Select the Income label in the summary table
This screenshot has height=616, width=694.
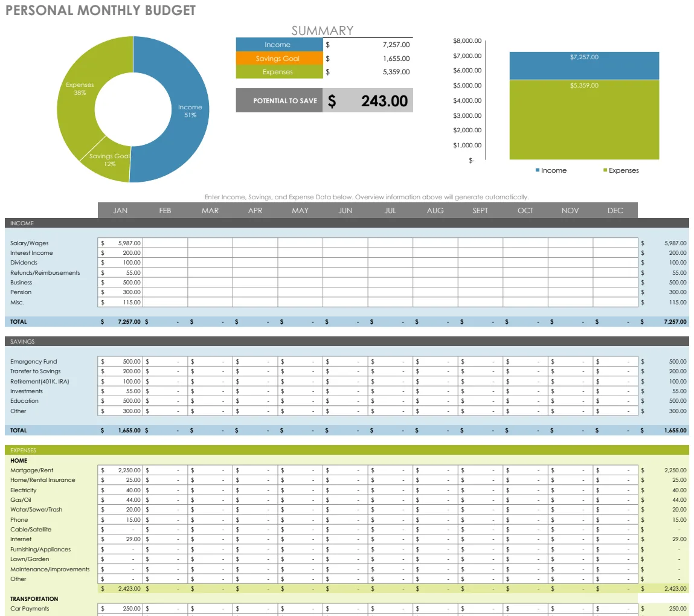pyautogui.click(x=279, y=45)
